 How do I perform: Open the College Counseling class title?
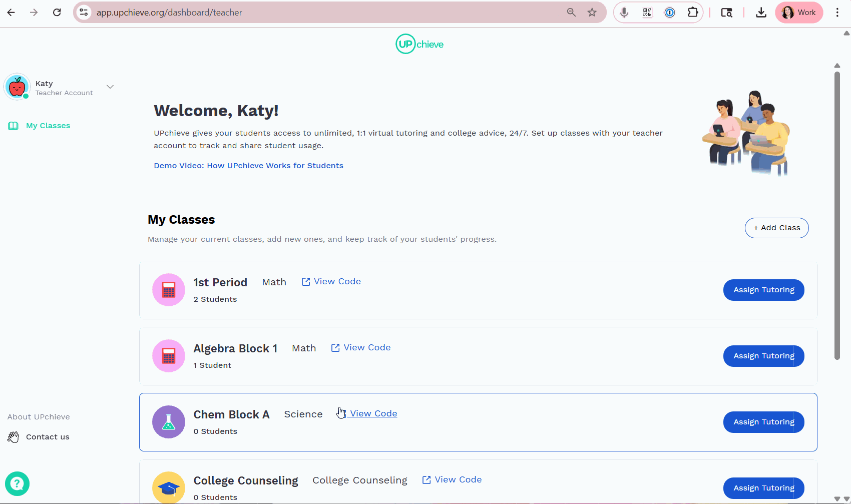coord(246,480)
